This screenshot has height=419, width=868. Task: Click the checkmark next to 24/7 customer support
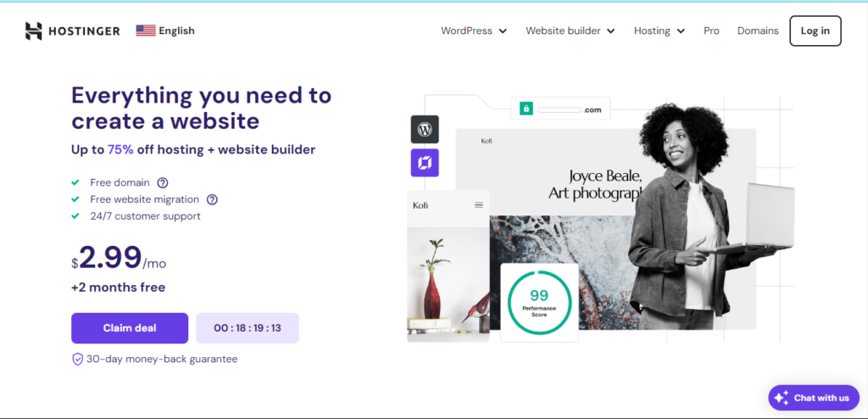[x=75, y=216]
